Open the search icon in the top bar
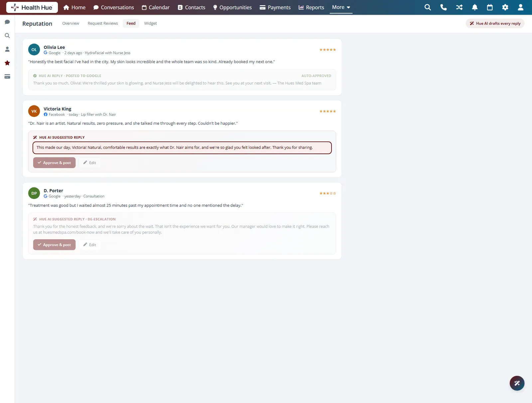 coord(428,7)
